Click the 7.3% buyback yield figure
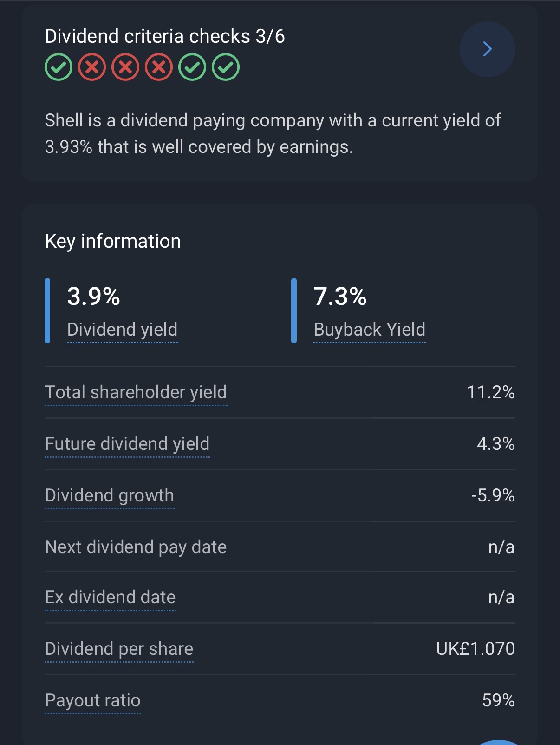Screen dimensions: 560x745 tap(340, 297)
